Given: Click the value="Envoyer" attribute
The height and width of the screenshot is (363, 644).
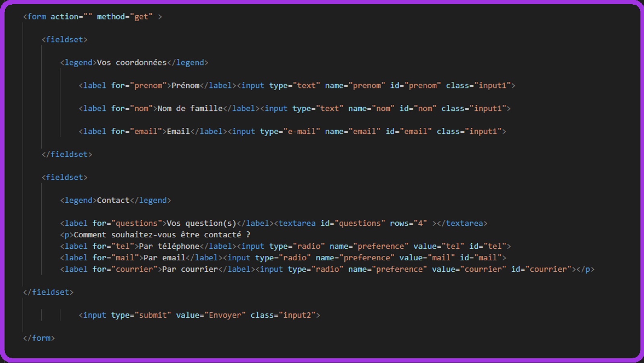Looking at the screenshot, I should (x=211, y=315).
